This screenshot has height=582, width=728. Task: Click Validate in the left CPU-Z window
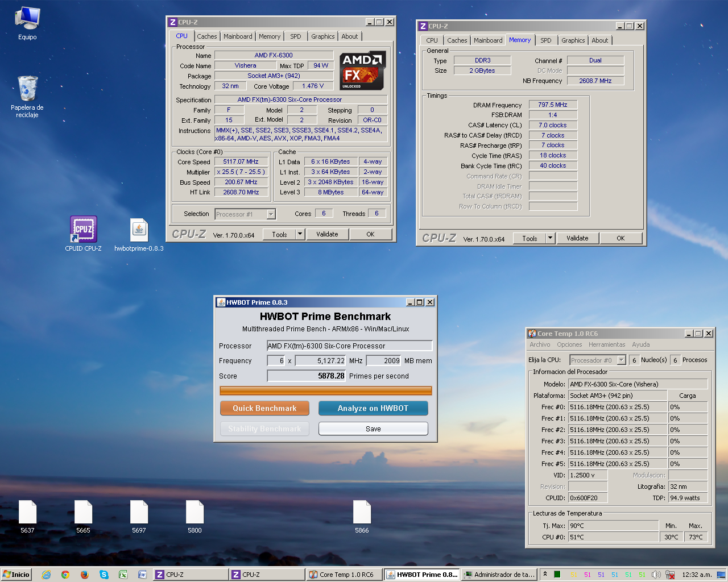[327, 234]
